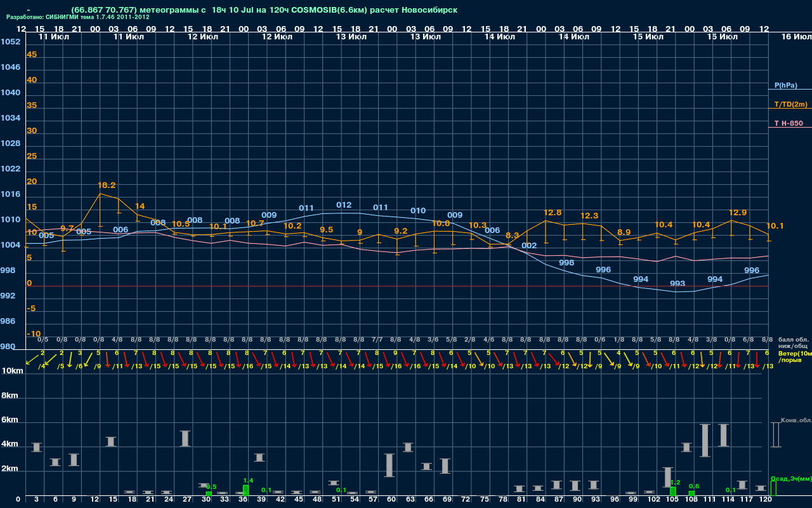Click the 9.2 temperature label
The width and height of the screenshot is (812, 508).
coord(400,231)
